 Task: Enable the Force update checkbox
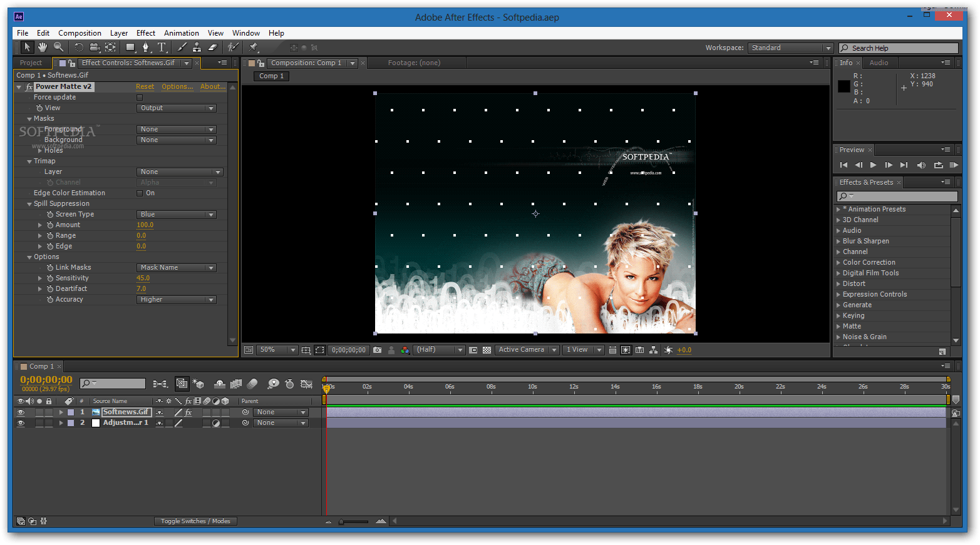pyautogui.click(x=139, y=97)
